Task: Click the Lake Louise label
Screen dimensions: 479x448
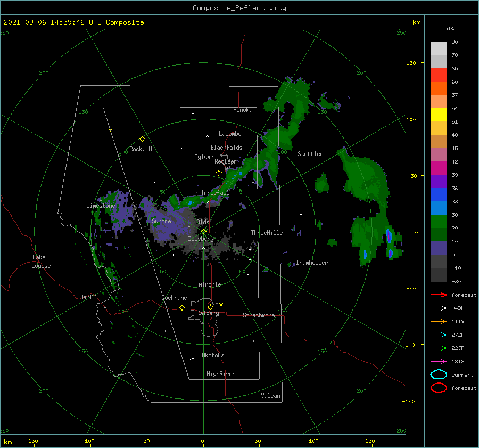Action: click(x=41, y=262)
